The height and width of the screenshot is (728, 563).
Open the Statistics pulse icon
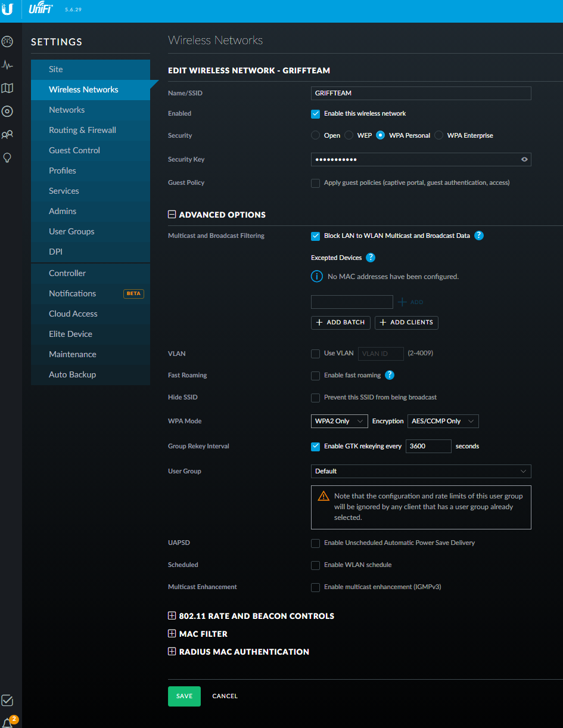(7, 65)
